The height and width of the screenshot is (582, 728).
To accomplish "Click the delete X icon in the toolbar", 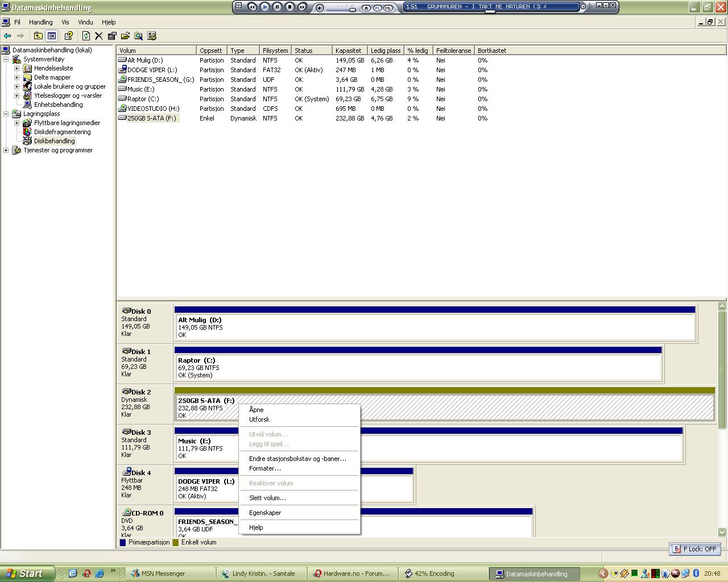I will (x=98, y=36).
